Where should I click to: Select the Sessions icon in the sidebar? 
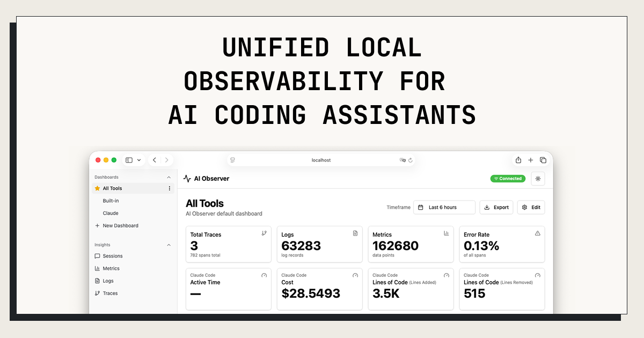[x=97, y=256]
